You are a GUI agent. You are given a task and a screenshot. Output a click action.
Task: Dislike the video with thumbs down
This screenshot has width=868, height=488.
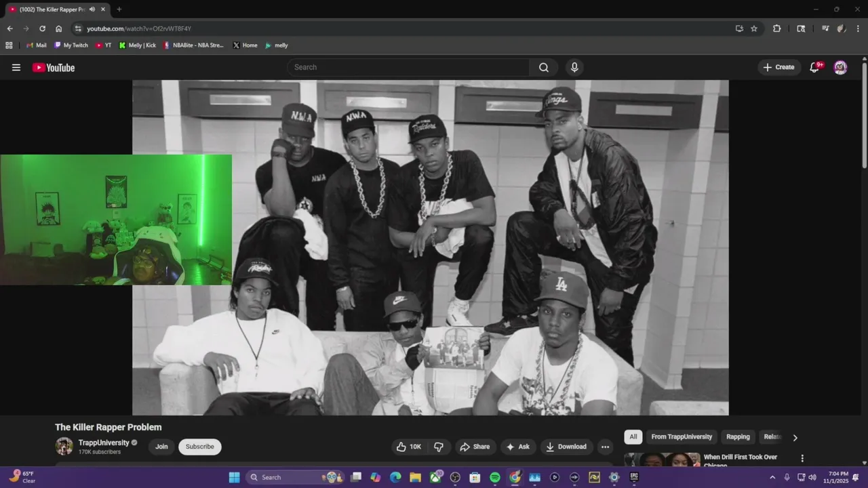tap(439, 447)
